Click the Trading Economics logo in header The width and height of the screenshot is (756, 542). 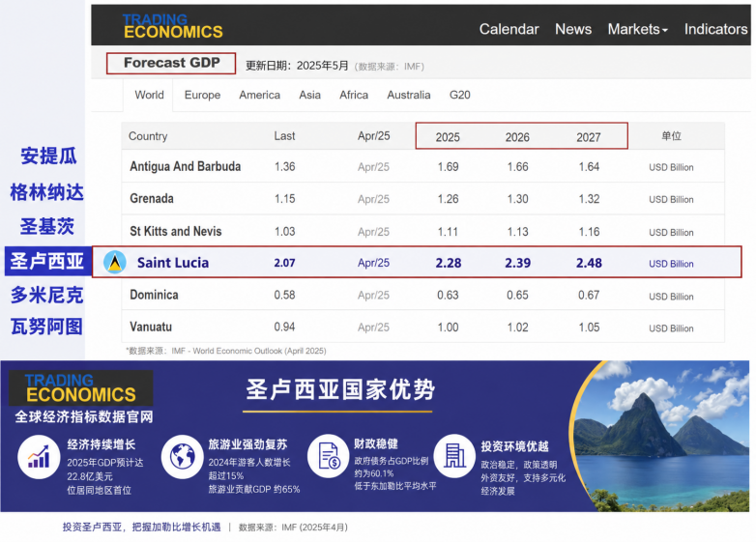pyautogui.click(x=173, y=26)
